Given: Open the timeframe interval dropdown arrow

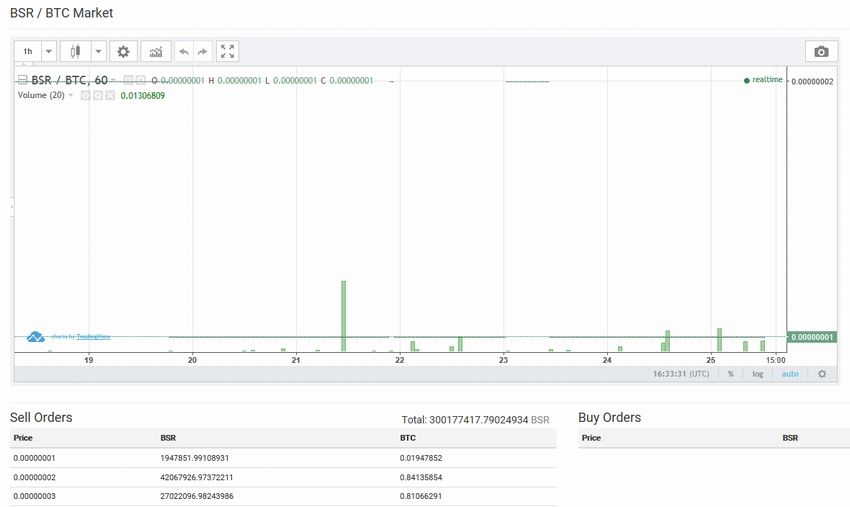Looking at the screenshot, I should [x=49, y=52].
